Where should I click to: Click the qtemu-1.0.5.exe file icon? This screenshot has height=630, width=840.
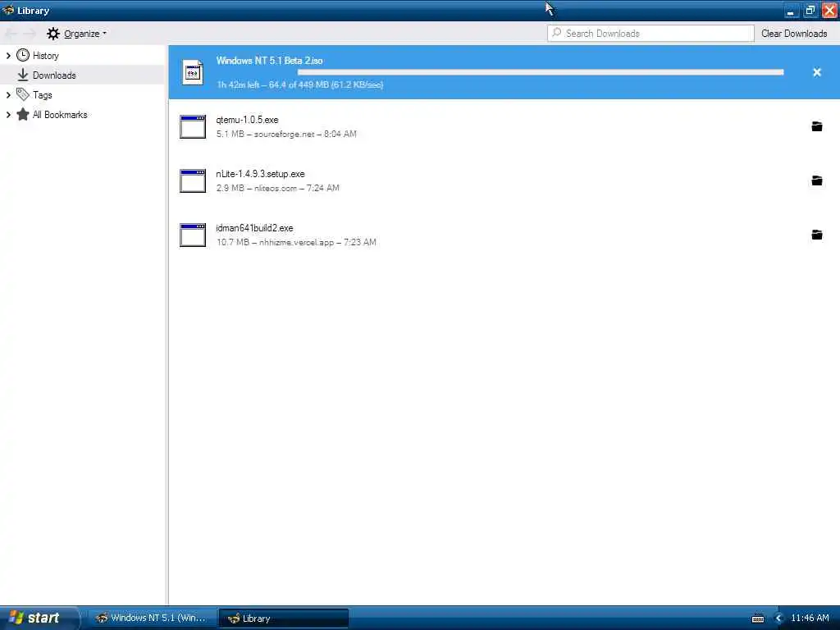coord(193,126)
